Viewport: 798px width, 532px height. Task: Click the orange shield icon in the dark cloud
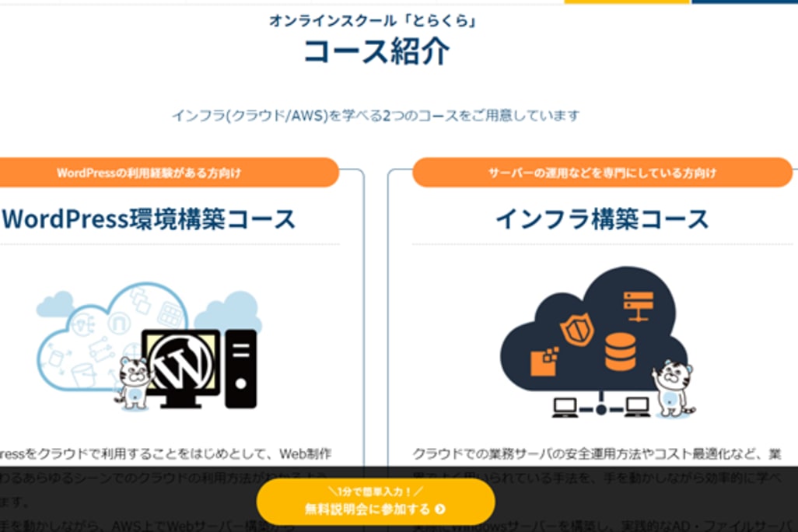coord(578,329)
